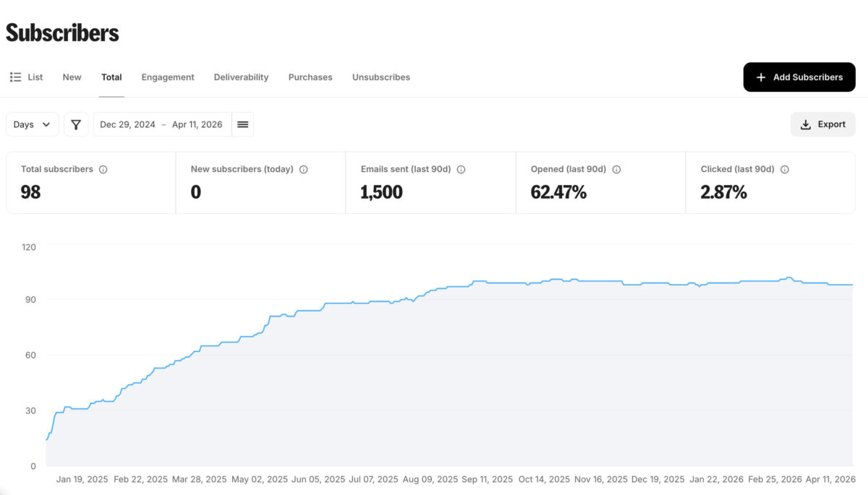
Task: Click info icon next to Opened
Action: click(616, 170)
